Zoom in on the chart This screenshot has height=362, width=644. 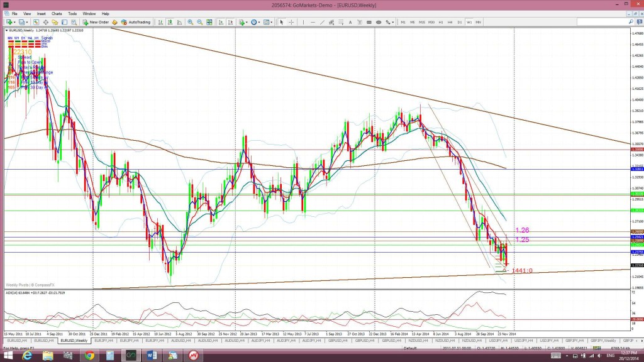[190, 22]
